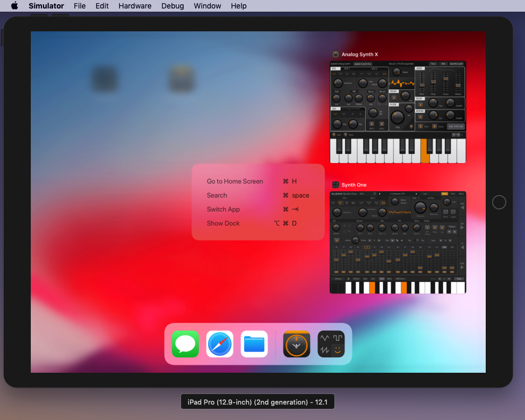Viewport: 525px width, 420px height.
Task: Click the small Analog Synth X title icon
Action: [x=335, y=54]
